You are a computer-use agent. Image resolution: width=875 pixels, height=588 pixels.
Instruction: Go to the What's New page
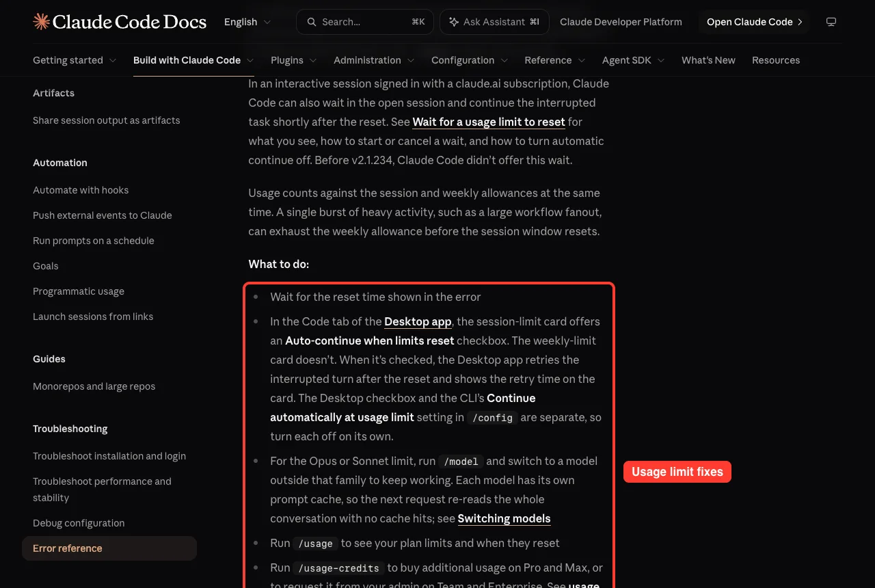pos(708,60)
